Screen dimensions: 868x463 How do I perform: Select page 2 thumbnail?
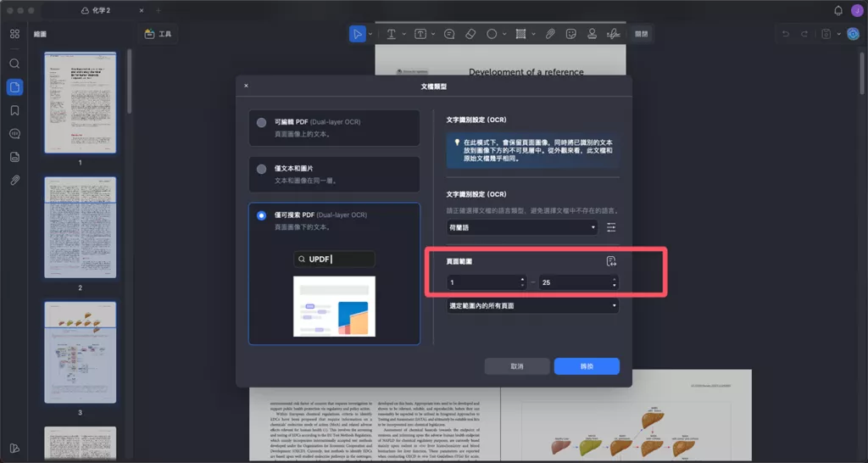click(81, 227)
